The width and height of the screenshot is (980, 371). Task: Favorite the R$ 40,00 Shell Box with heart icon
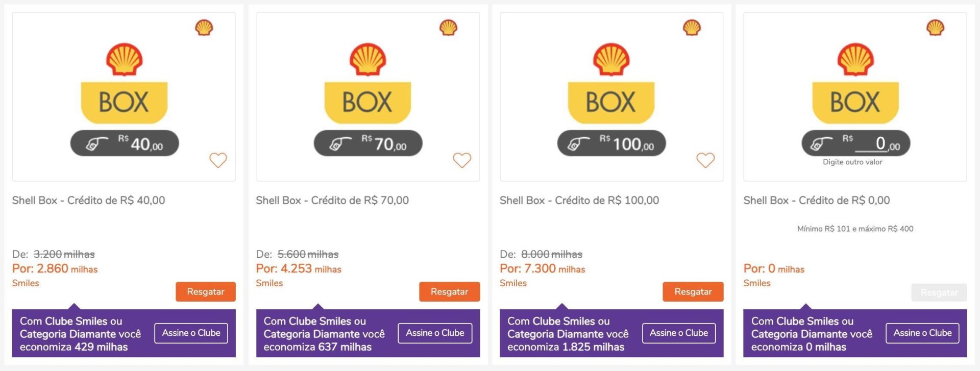coord(218,160)
